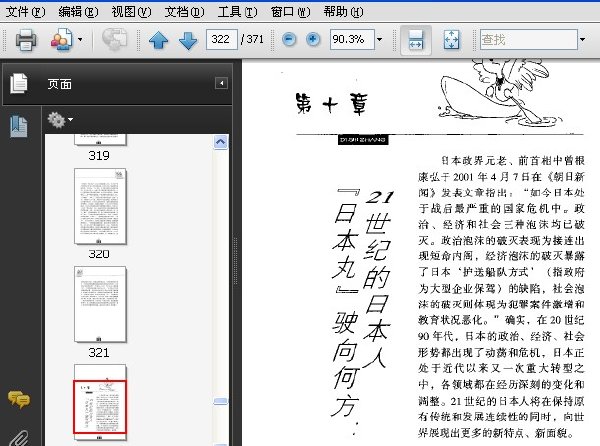Open the 文件(F) menu
The height and width of the screenshot is (446, 600).
pos(26,12)
